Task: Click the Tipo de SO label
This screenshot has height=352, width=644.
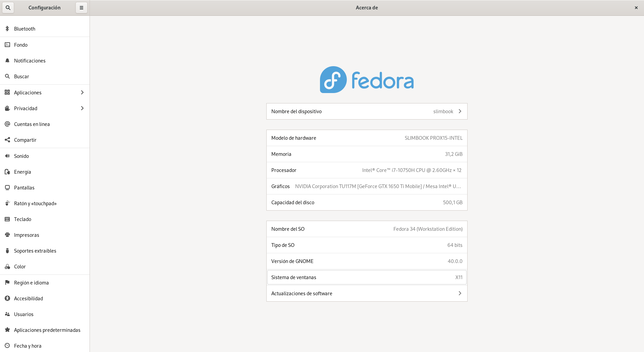Action: [x=283, y=245]
